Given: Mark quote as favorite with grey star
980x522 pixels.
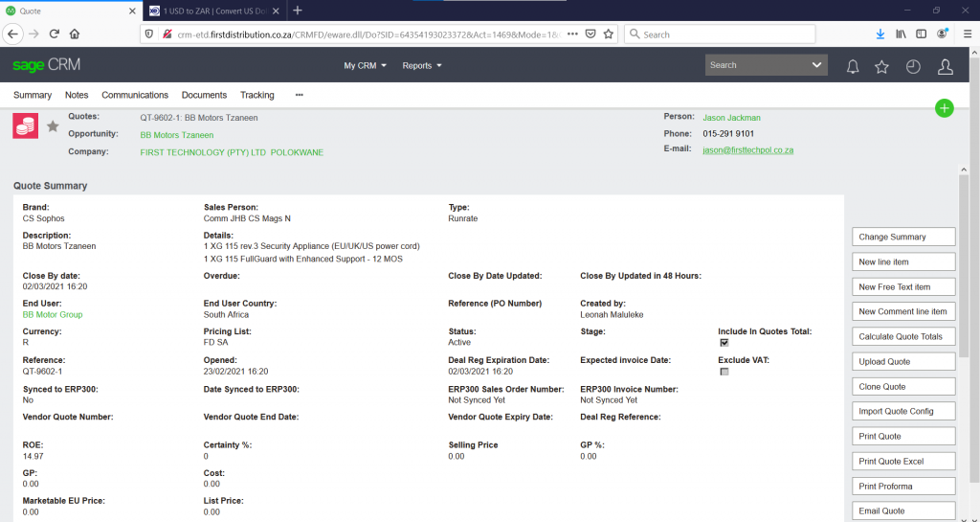Looking at the screenshot, I should coord(53,126).
